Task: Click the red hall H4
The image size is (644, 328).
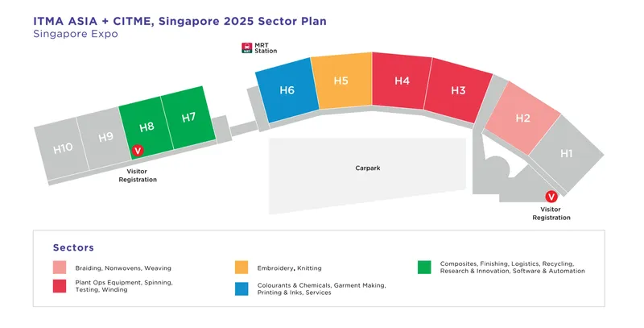Action: coord(402,81)
